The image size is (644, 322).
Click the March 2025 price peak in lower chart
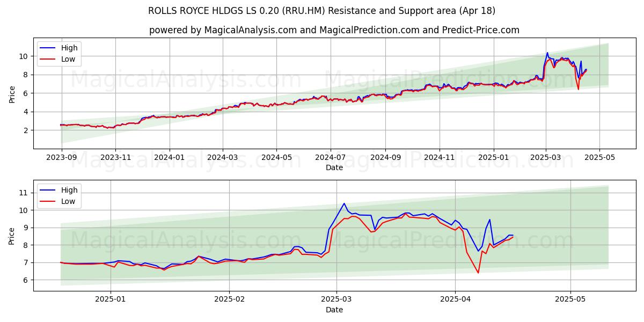pos(344,203)
